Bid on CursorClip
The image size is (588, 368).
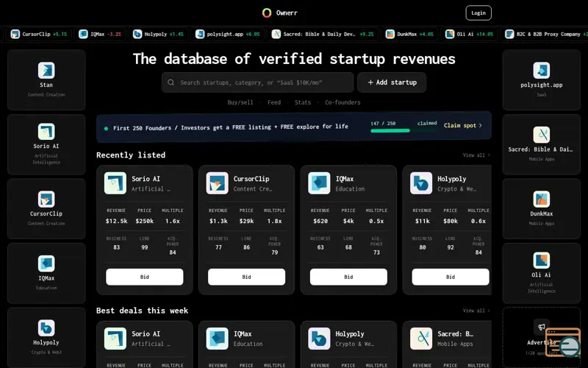point(246,277)
